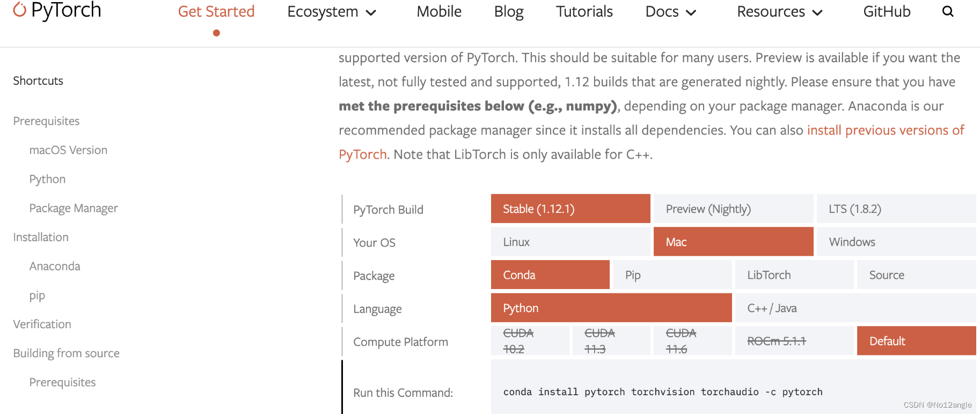Jump to macOS Version section
The height and width of the screenshot is (414, 980).
click(x=68, y=150)
